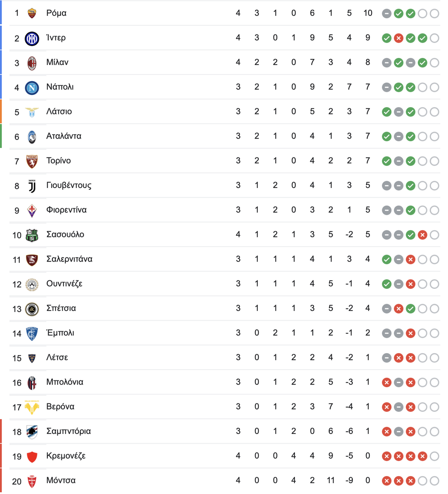Click Ίντερ's red loss form indicator
Viewport: 448px width, 494px height.
pyautogui.click(x=399, y=38)
